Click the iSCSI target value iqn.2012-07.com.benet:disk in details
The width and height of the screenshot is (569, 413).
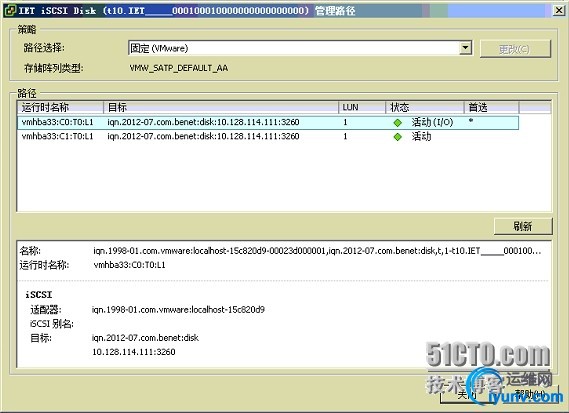point(145,338)
